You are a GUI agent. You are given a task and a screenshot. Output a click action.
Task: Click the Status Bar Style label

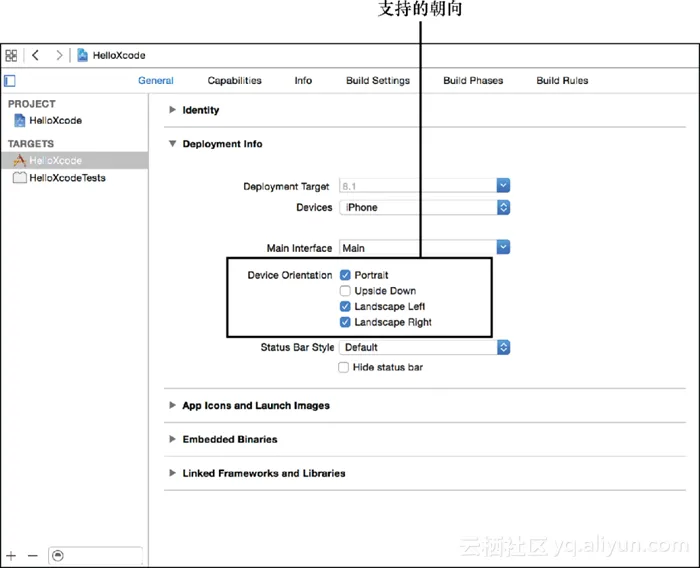[297, 347]
